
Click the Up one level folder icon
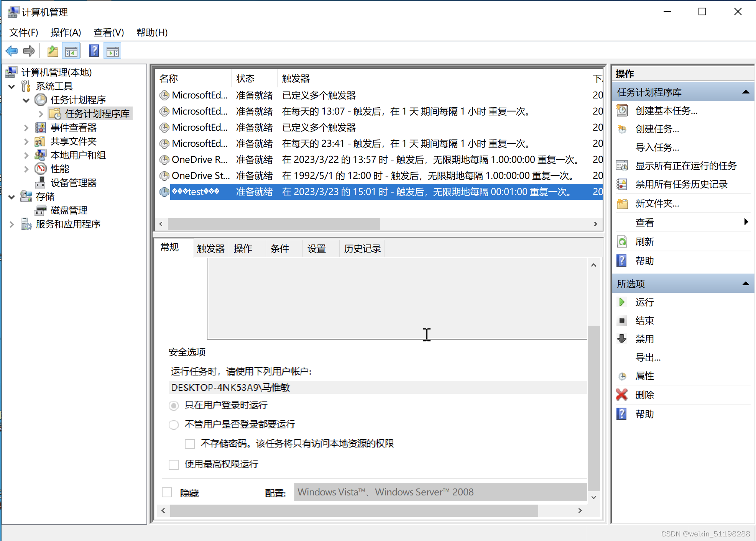point(53,51)
